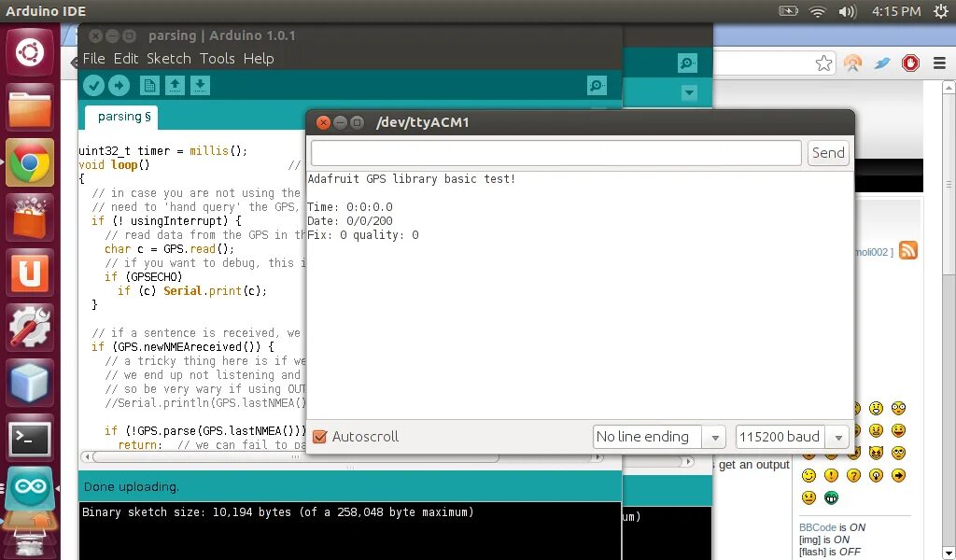Click the 'Time: 0:0:0.0' output line
This screenshot has width=956, height=560.
click(x=350, y=207)
